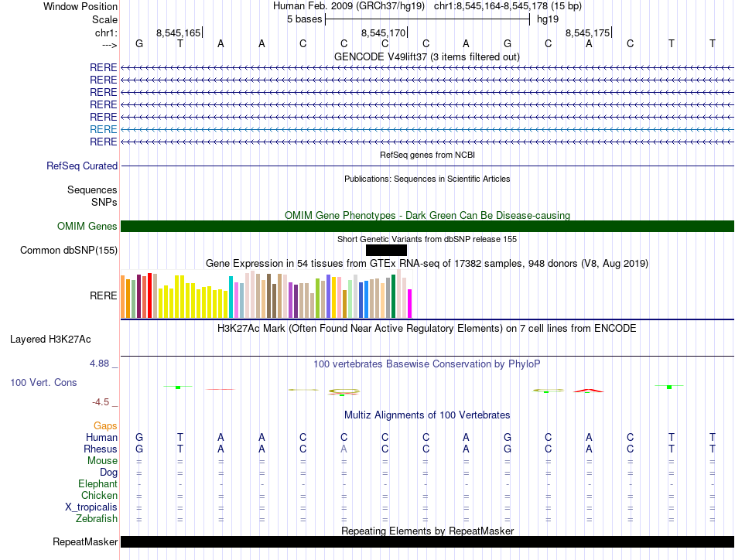
Task: Open Short Genetic Variants from dbSNP title
Action: (x=426, y=239)
